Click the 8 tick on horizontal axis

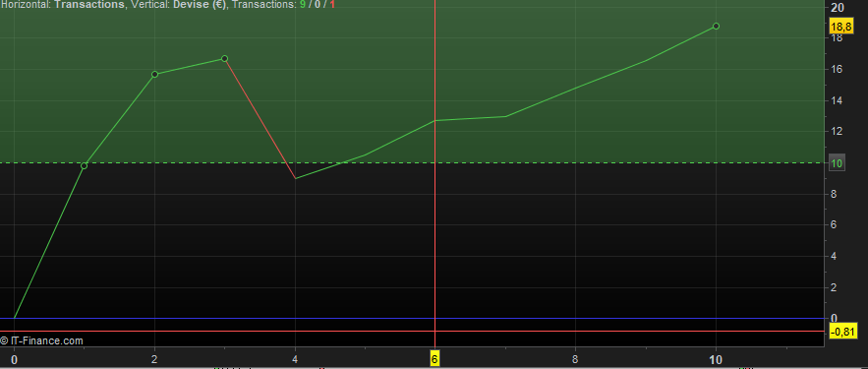point(576,359)
